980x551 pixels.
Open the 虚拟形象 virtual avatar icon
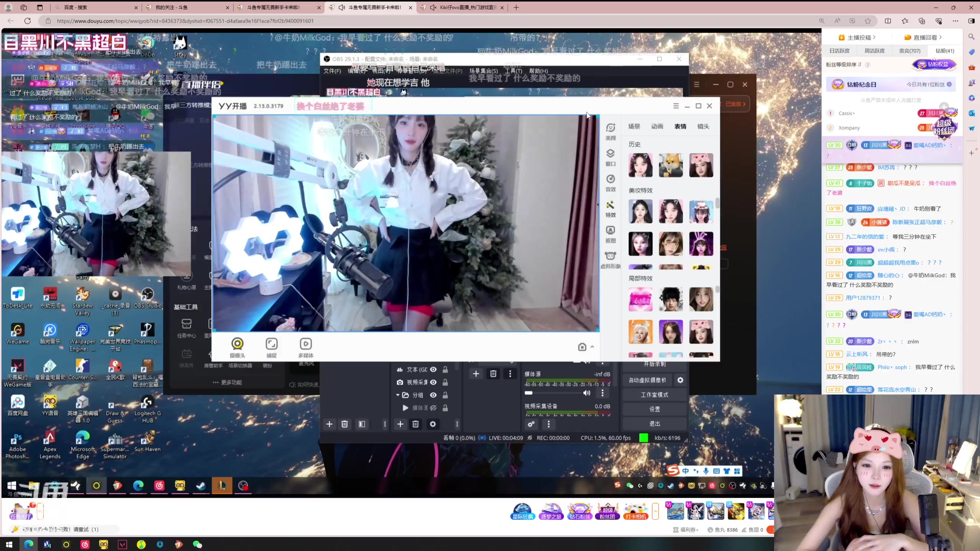coord(611,260)
